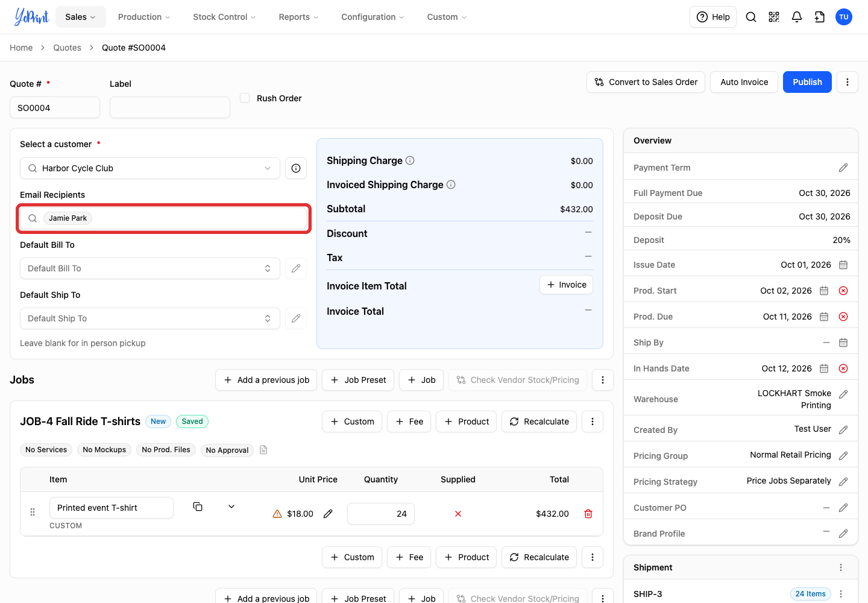Open the QR code scanner icon

pyautogui.click(x=774, y=17)
